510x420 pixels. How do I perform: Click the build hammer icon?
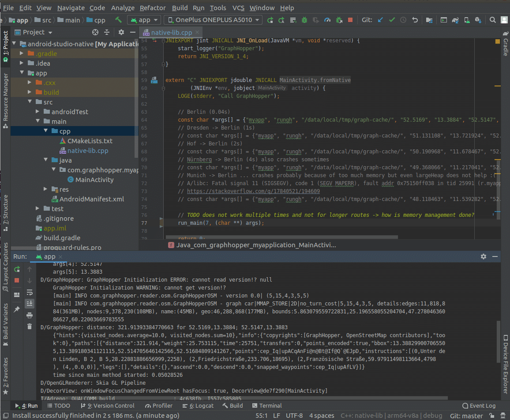click(x=118, y=20)
